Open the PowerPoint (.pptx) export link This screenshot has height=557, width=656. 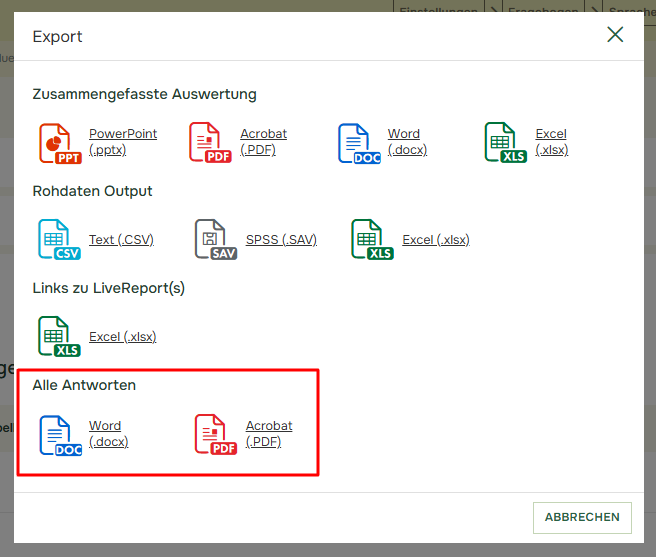pos(123,142)
